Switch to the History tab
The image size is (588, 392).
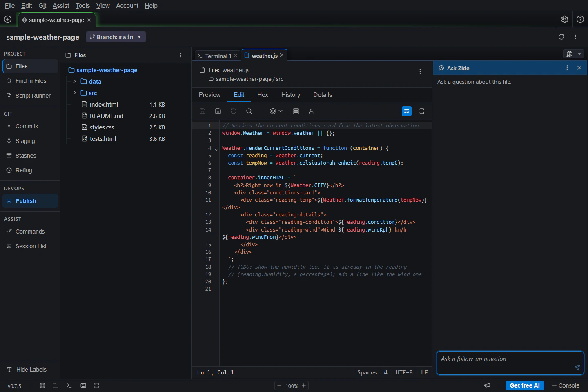pyautogui.click(x=291, y=95)
